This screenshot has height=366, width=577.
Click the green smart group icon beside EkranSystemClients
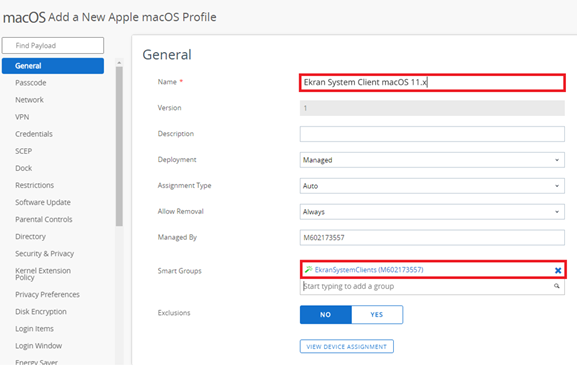tap(308, 270)
